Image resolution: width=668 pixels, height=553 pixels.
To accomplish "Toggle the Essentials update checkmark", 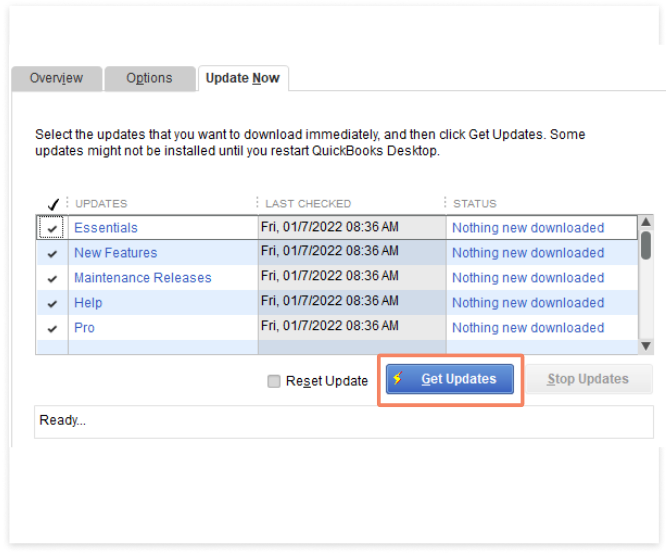I will (x=52, y=228).
